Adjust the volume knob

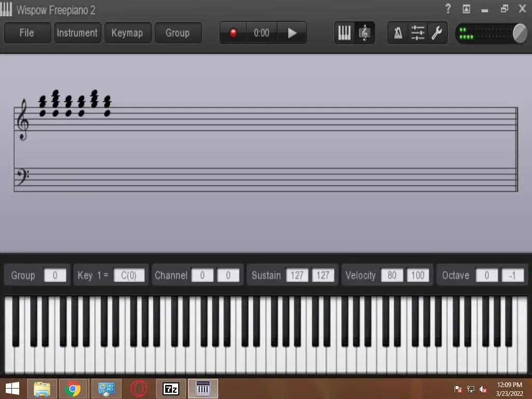click(520, 33)
